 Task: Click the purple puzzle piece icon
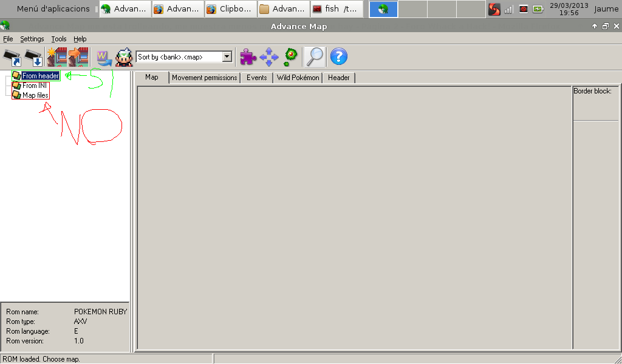[248, 57]
